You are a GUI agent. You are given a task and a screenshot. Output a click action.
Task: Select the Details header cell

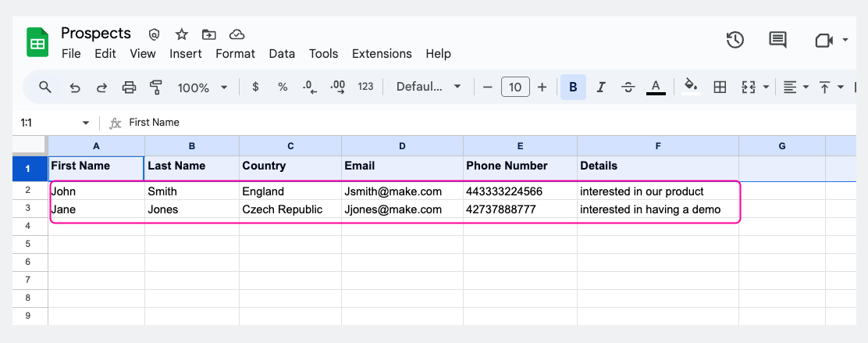[x=658, y=168]
